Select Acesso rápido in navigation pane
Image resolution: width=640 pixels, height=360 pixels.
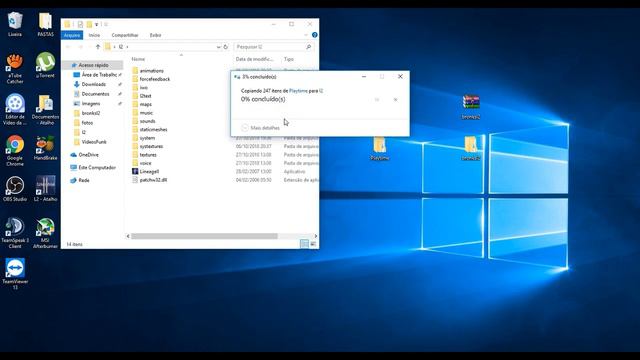click(93, 65)
